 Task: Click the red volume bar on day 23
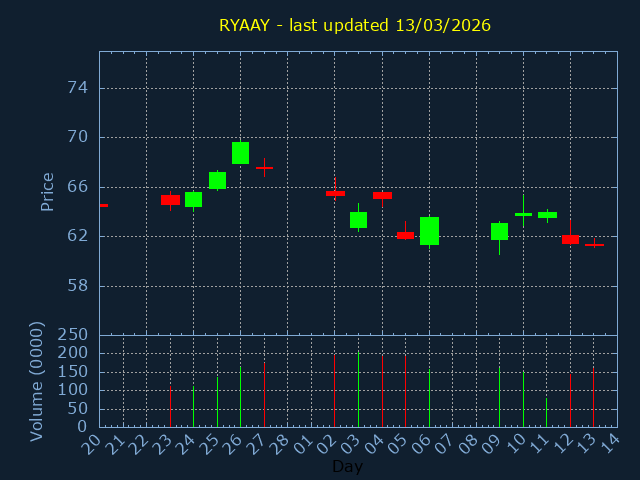pos(170,405)
